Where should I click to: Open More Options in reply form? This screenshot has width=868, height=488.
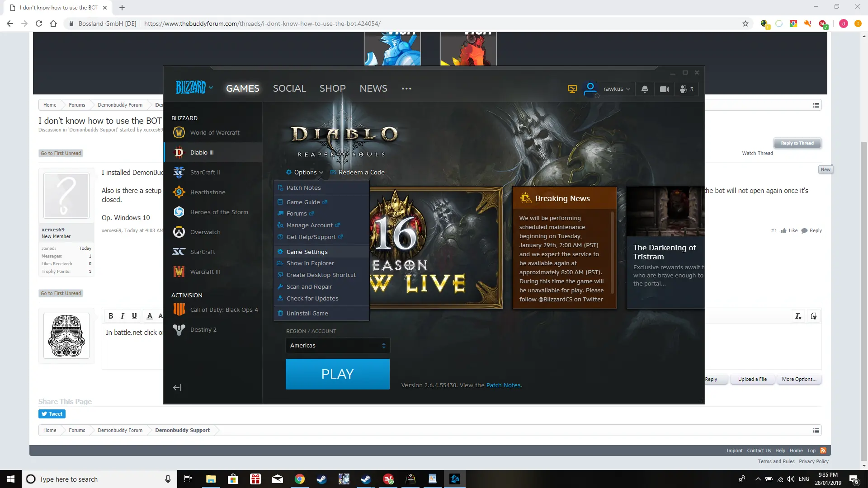[799, 379]
